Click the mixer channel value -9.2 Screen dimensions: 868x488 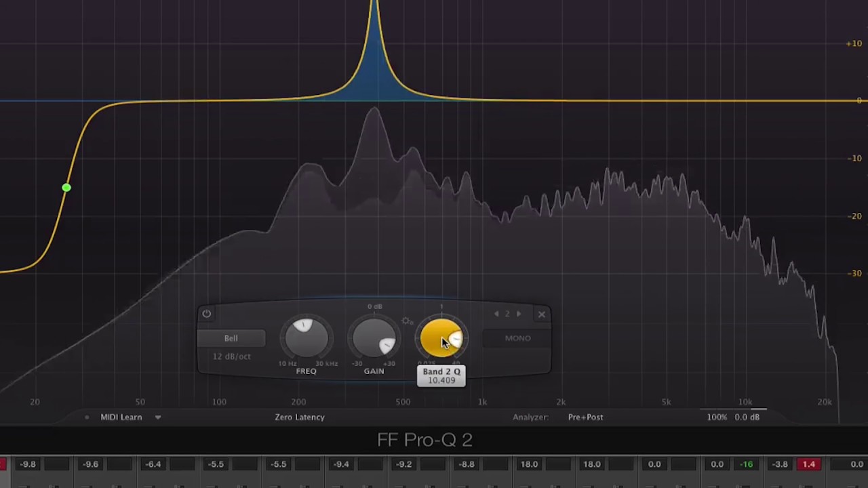point(404,464)
